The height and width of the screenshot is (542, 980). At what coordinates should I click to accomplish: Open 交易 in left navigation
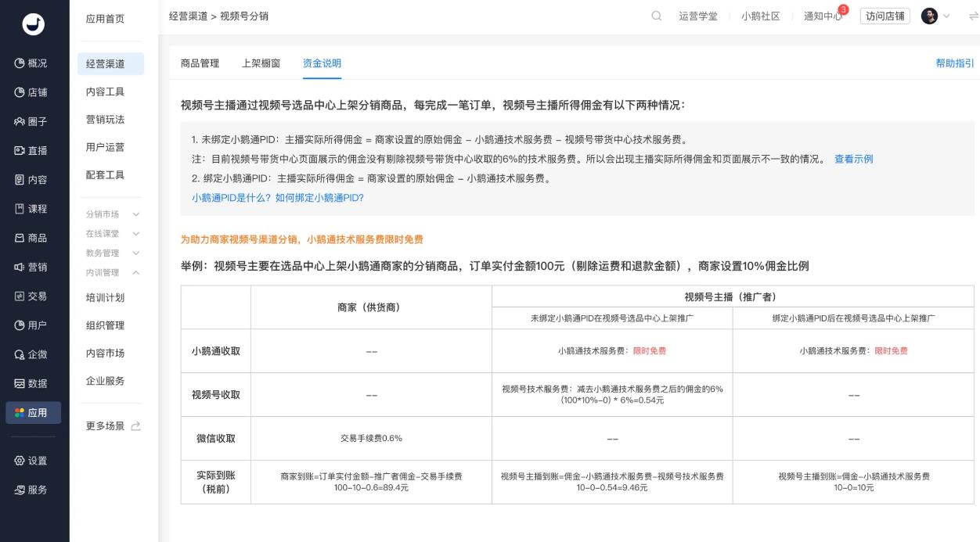click(31, 296)
